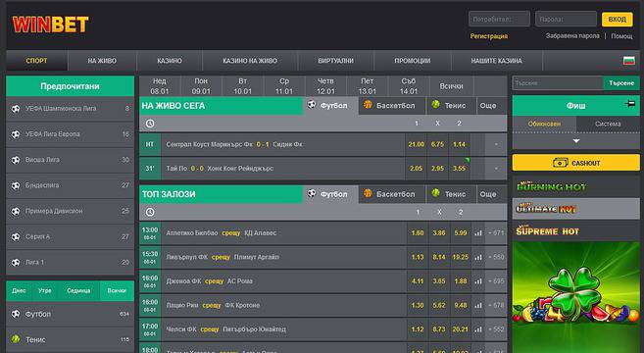Open КАЗИНО НА ЖИВО menu
Screen dimensions: 644x353
250,61
